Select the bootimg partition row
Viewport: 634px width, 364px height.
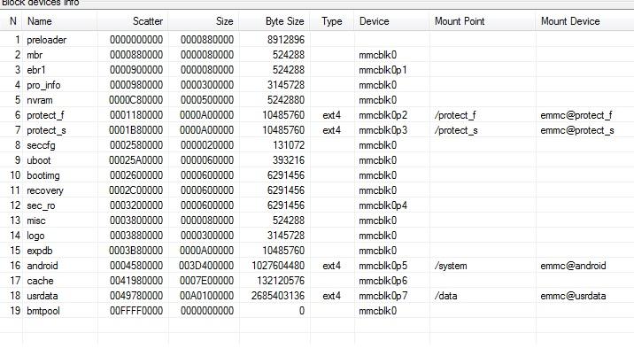[317, 175]
